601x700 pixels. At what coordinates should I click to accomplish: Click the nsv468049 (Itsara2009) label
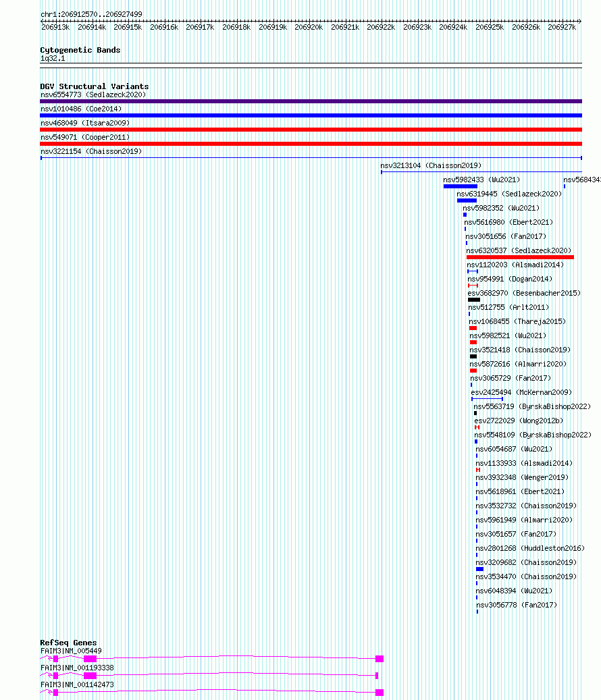85,124
